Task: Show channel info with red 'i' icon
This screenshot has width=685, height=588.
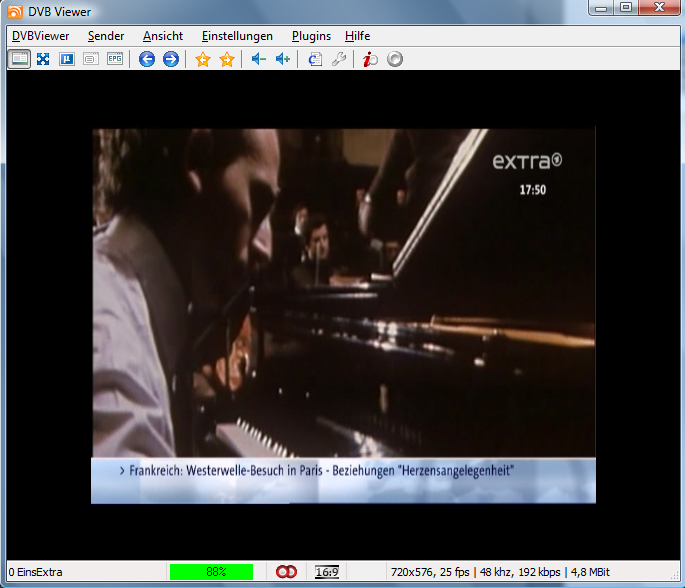Action: [x=370, y=59]
